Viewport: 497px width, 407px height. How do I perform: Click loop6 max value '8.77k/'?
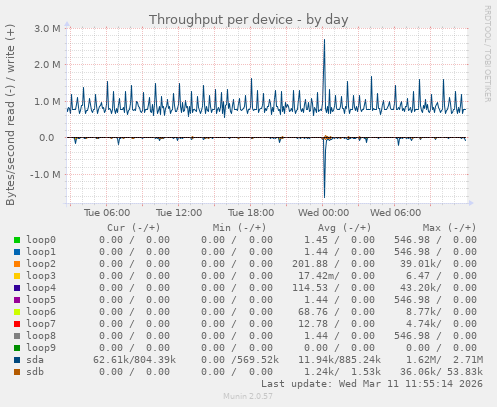coord(424,312)
